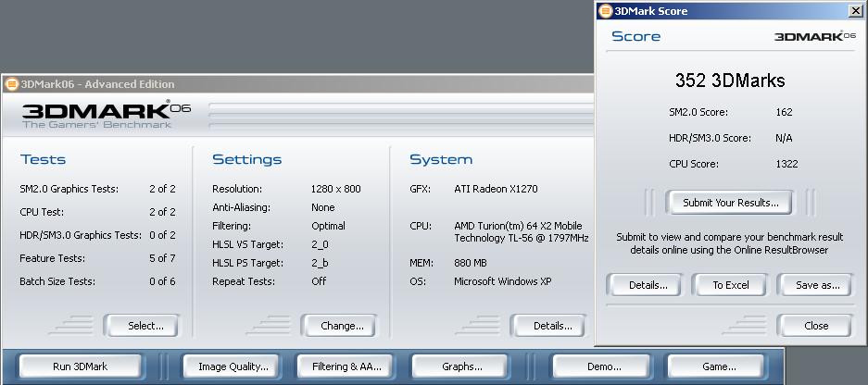Click HDR/SM3.0 Graphics Tests label
868x385 pixels.
click(81, 235)
